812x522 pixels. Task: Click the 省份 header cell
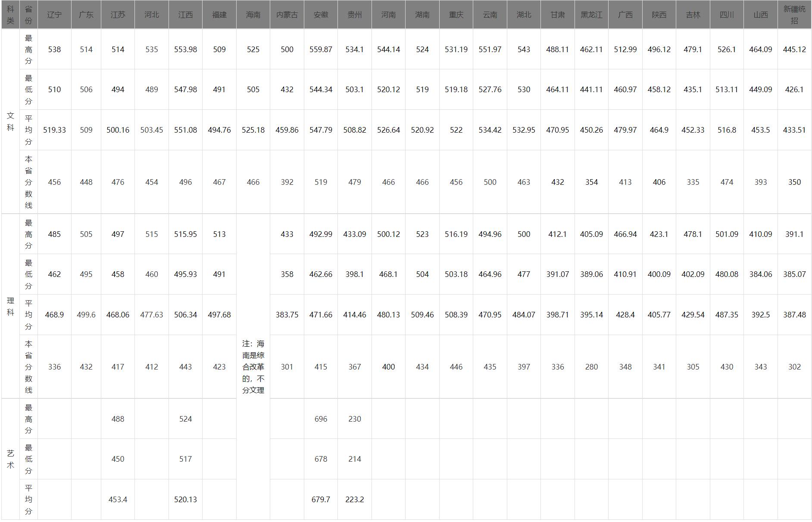coord(28,15)
